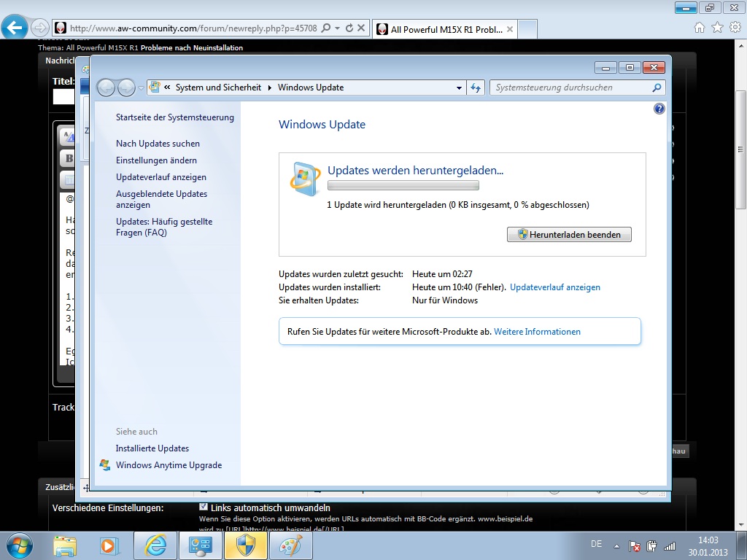
Task: Open the Favorites star icon
Action: (717, 28)
